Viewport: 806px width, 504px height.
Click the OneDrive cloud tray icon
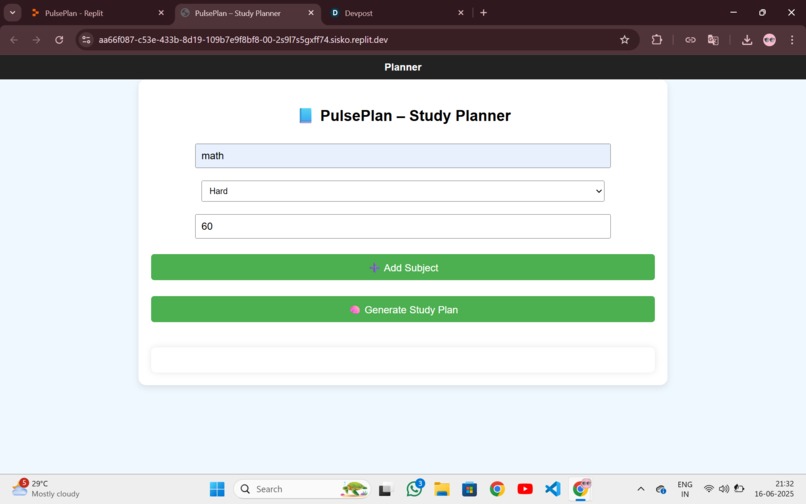click(661, 489)
